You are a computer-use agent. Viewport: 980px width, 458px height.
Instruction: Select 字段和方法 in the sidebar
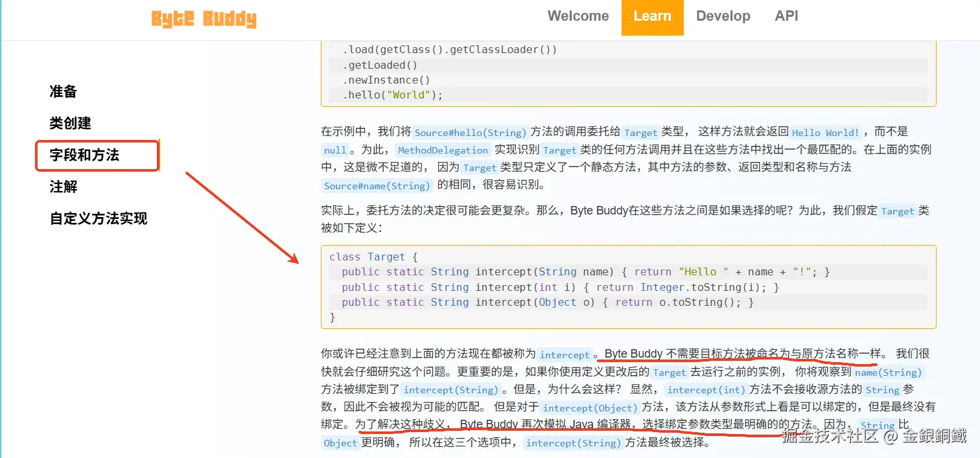click(84, 155)
